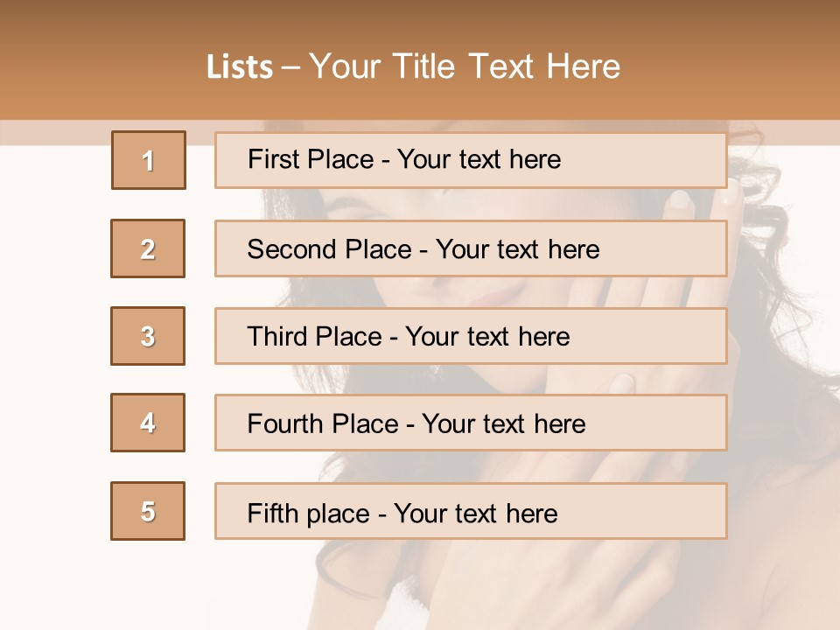Click the number 3 square

148,336
